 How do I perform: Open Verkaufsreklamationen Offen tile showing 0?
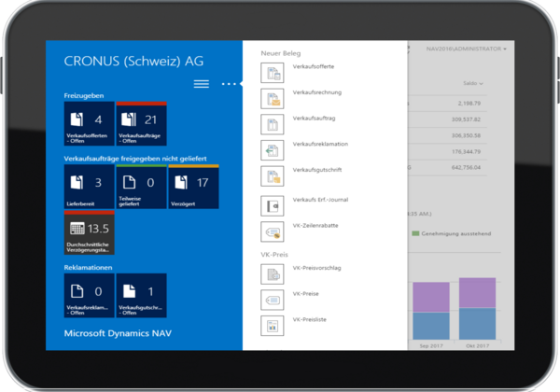click(x=90, y=296)
